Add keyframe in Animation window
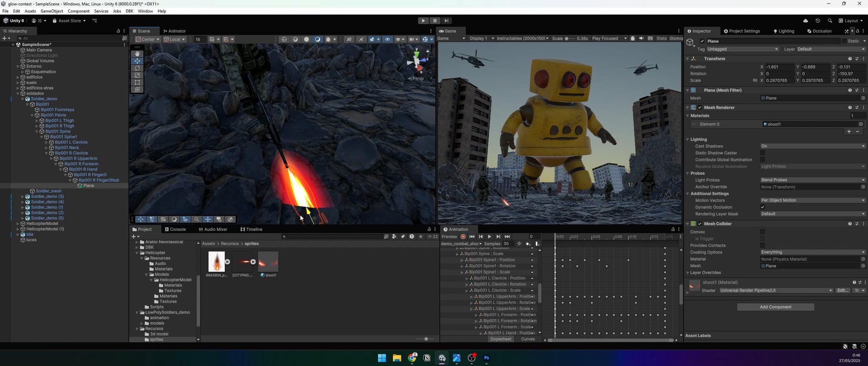The width and height of the screenshot is (868, 366). tap(528, 244)
